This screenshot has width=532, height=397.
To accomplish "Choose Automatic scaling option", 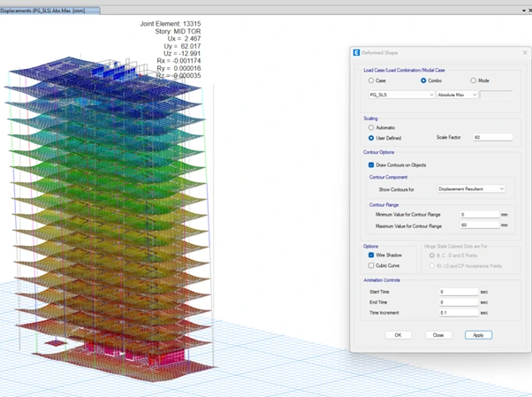I will [371, 127].
